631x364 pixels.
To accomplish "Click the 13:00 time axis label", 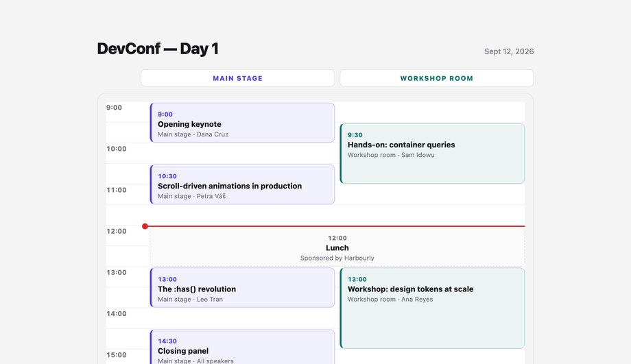I will 117,272.
